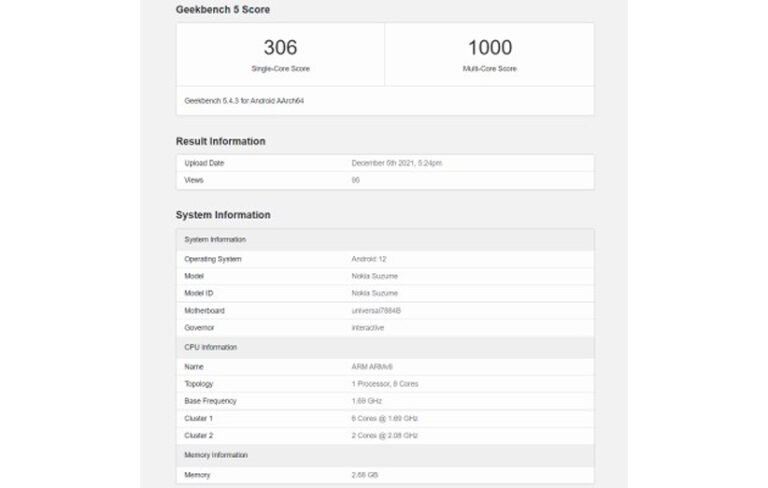
Task: Click the Nokia Suzume value in Model ID row
Action: (374, 293)
